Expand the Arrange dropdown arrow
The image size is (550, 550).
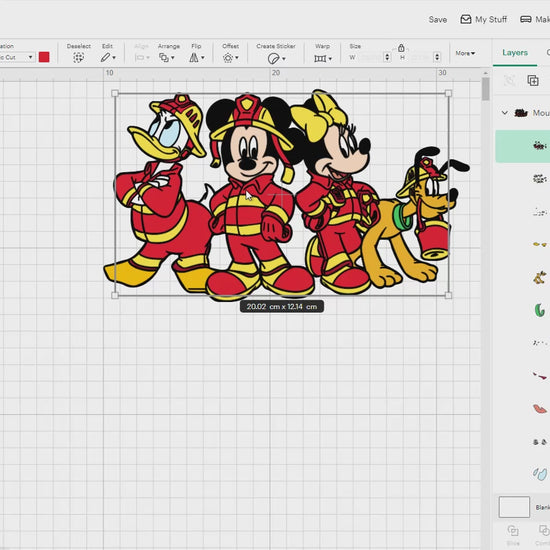173,58
